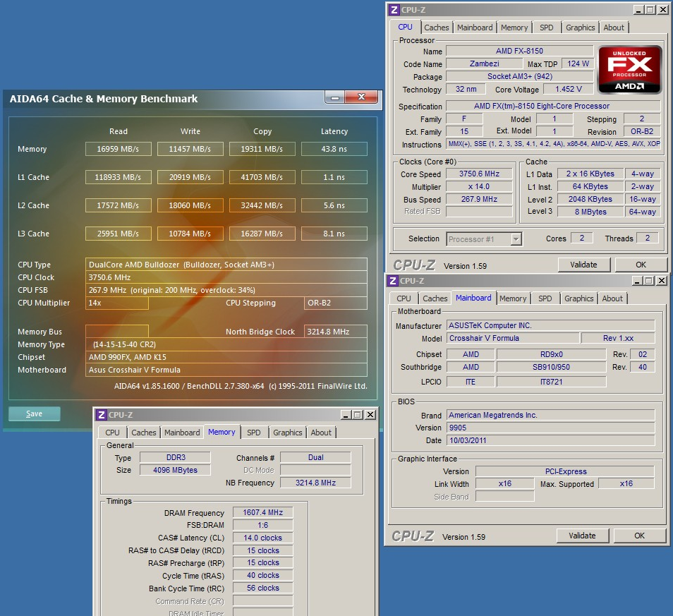Click the memory Size value 4096 MBytes
The width and height of the screenshot is (673, 616).
175,470
